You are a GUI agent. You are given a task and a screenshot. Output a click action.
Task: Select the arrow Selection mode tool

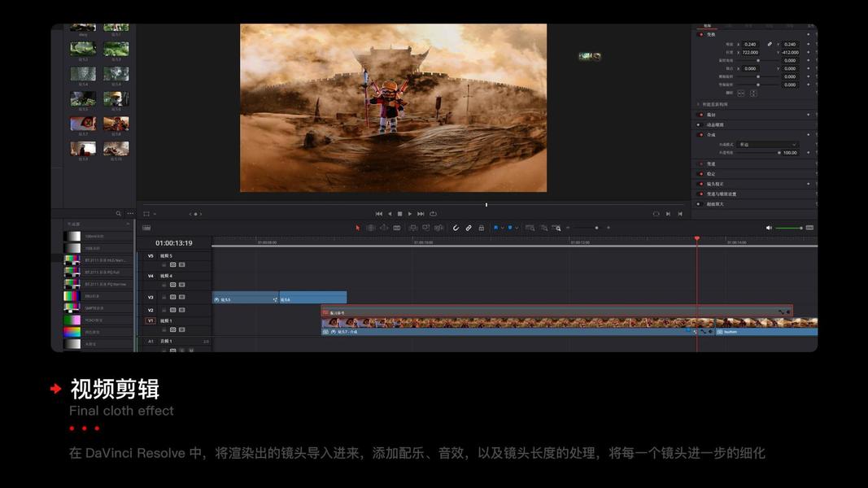[358, 228]
